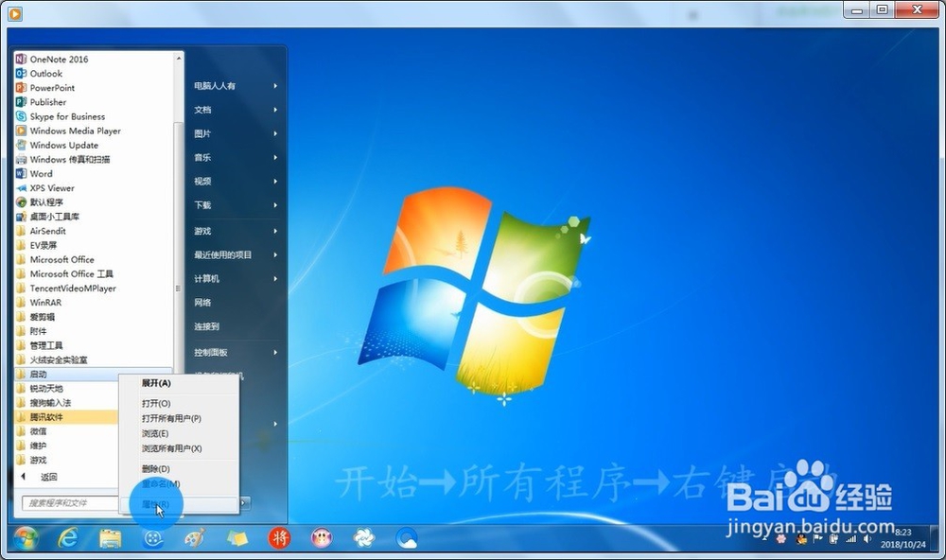Open 音乐 in the Start menu right pane

(202, 157)
